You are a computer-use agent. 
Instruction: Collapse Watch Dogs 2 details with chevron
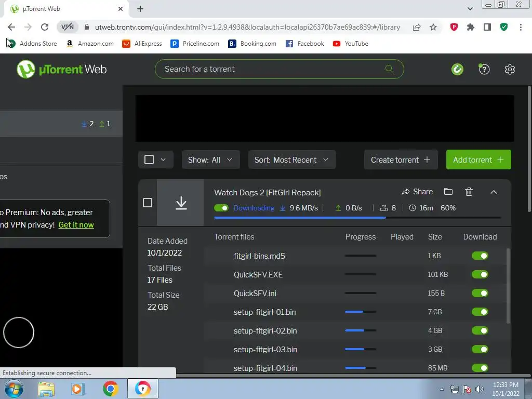[494, 192]
